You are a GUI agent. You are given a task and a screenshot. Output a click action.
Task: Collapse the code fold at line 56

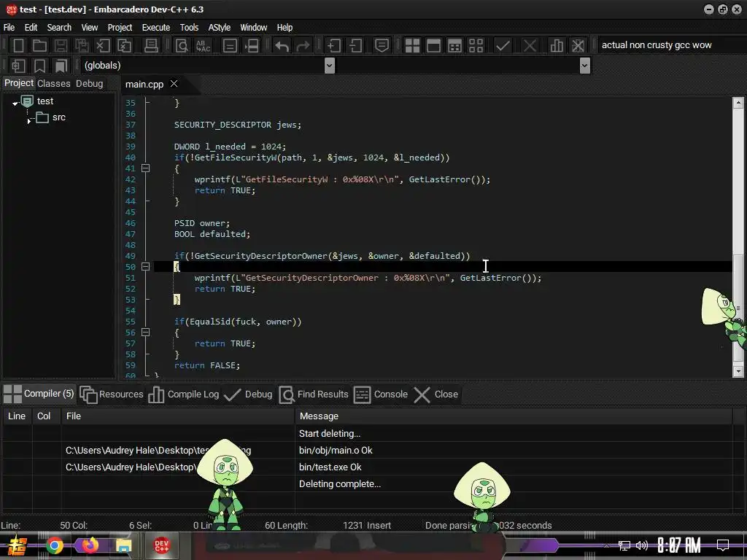tap(146, 332)
